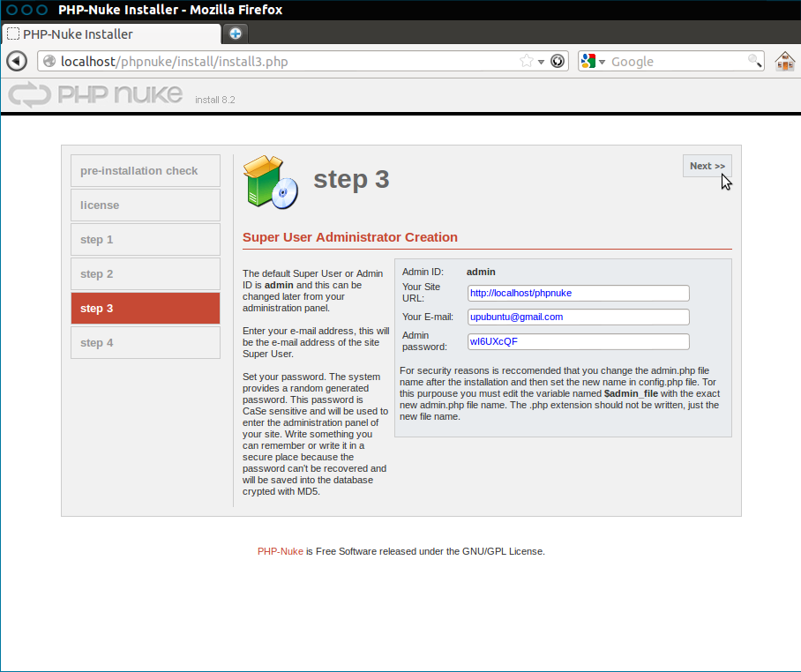The width and height of the screenshot is (801, 672).
Task: Select pre-installation check step
Action: [146, 170]
